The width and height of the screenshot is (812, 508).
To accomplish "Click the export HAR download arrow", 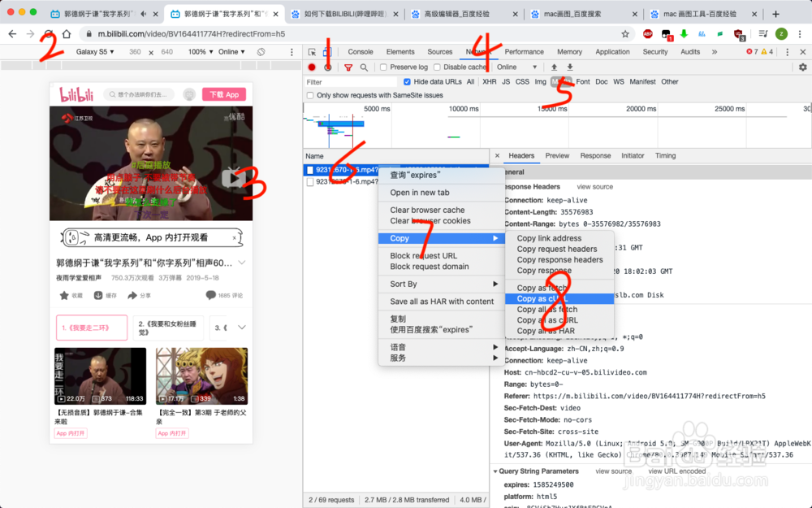I will (570, 67).
